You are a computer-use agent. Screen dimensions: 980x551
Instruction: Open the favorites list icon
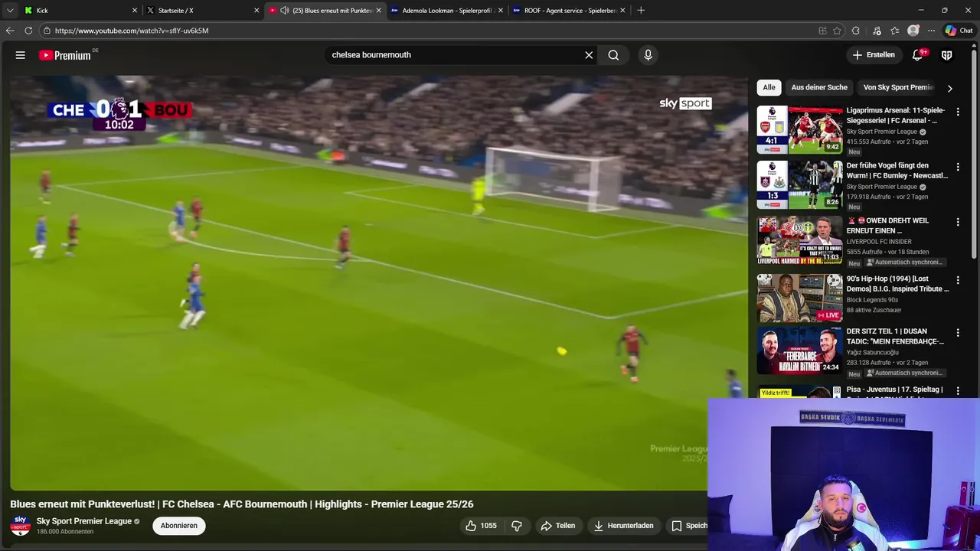tap(894, 31)
